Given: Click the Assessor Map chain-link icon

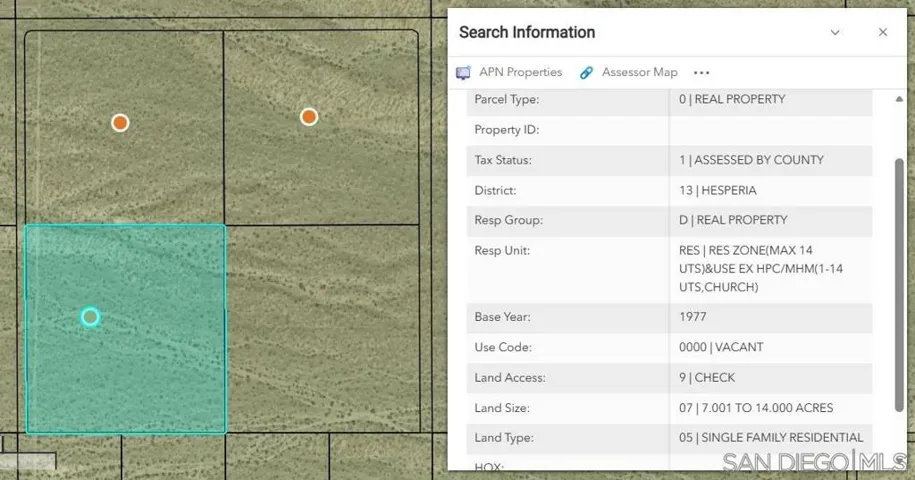Looking at the screenshot, I should click(x=587, y=73).
